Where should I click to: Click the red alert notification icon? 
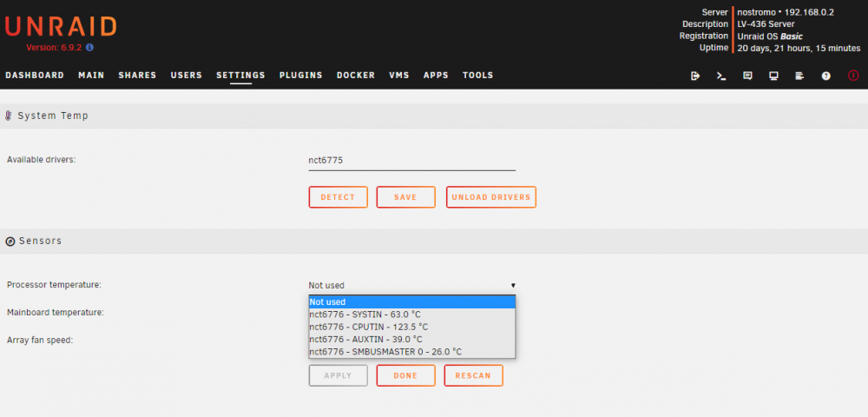pos(853,76)
